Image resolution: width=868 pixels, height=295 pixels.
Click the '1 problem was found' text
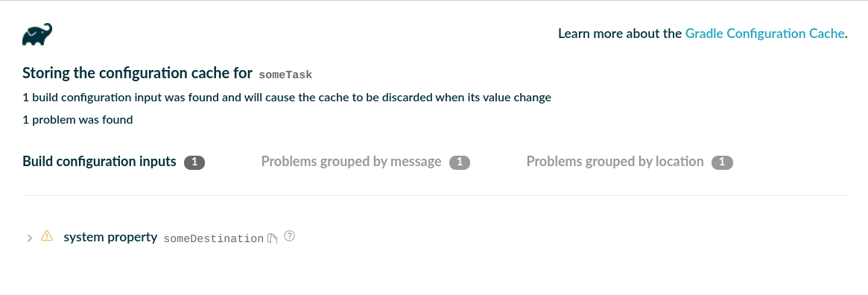pos(77,119)
